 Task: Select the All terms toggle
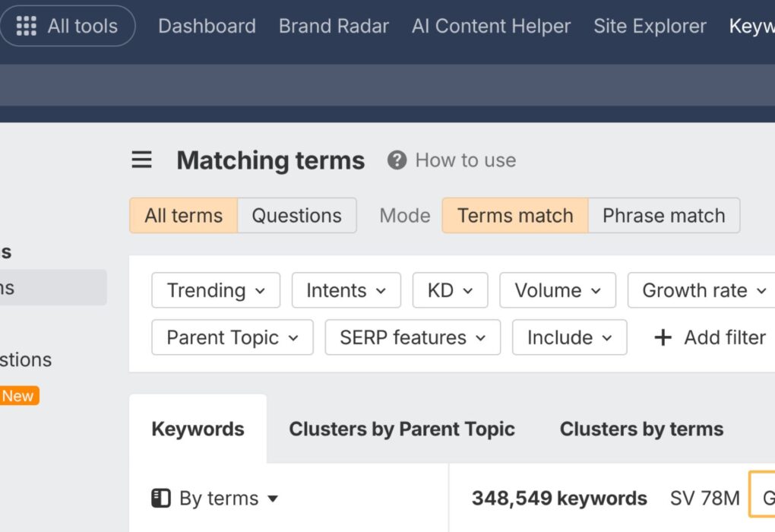(x=184, y=216)
